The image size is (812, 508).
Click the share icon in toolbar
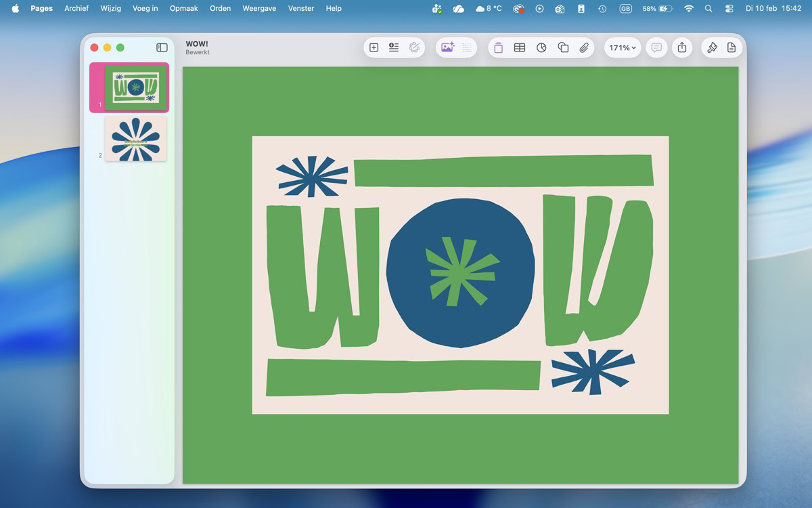coord(682,47)
